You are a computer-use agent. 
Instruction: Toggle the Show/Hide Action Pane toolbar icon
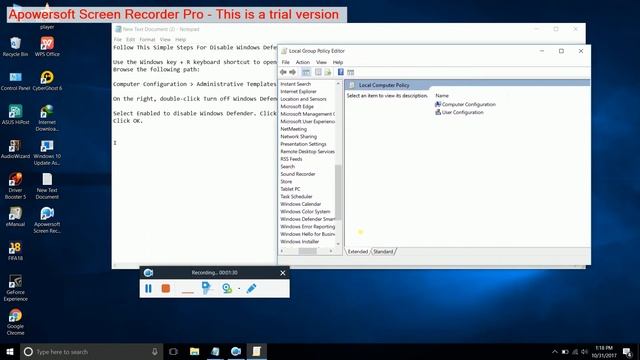[351, 72]
